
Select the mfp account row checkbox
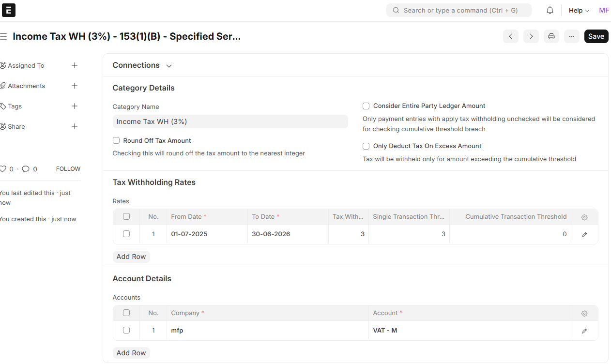click(x=126, y=330)
